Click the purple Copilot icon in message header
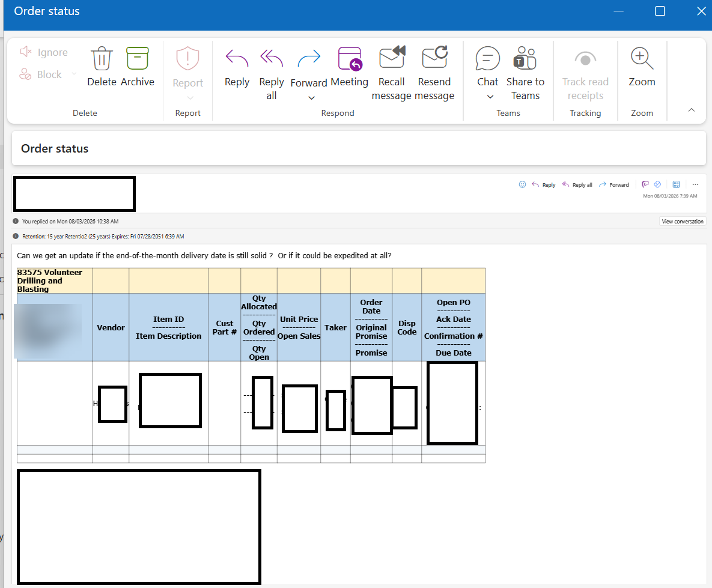Image resolution: width=712 pixels, height=588 pixels. pos(645,184)
